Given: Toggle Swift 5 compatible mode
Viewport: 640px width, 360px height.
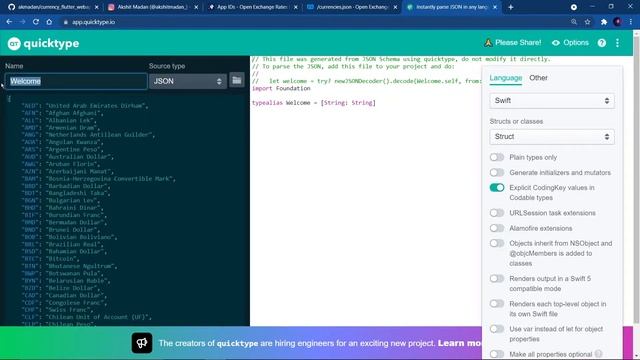Looking at the screenshot, I should (x=497, y=278).
